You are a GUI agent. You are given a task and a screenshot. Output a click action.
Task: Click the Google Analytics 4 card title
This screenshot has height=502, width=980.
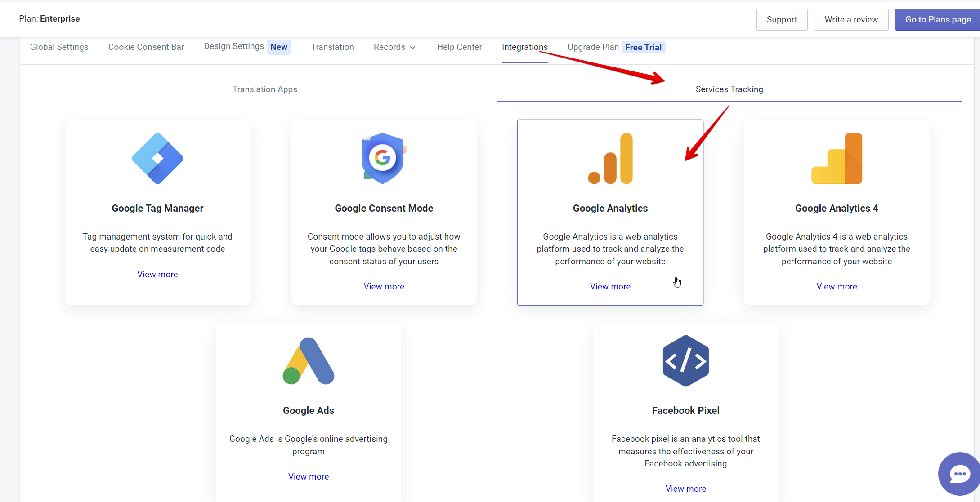click(x=837, y=209)
